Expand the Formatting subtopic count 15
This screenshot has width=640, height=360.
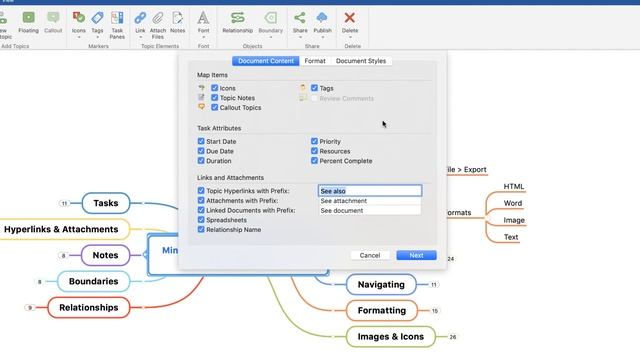(x=435, y=311)
